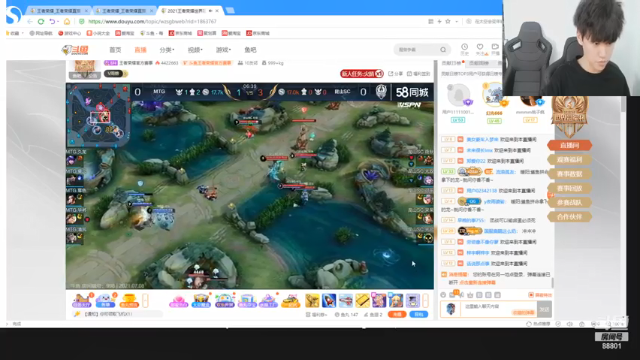Focus the chat message input field
The image size is (640, 360).
(498, 309)
